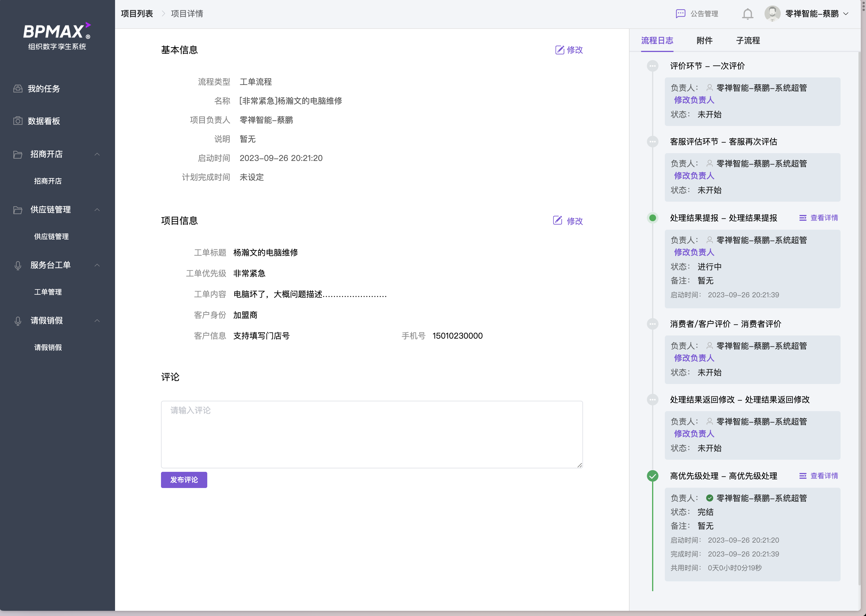Screen dimensions: 866x616
Task: Open 公告管理 announcement icon
Action: 680,14
